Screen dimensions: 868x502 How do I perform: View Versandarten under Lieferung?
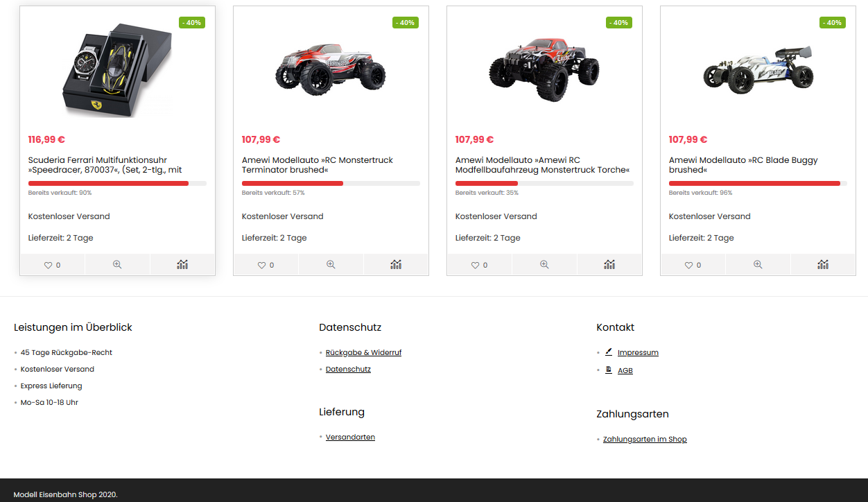pos(350,437)
